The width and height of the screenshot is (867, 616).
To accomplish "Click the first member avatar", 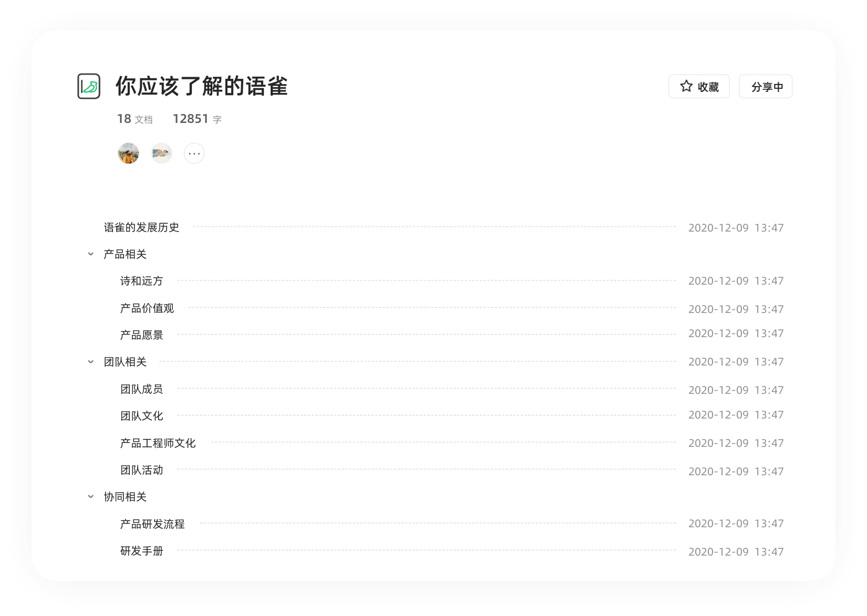I will 129,153.
